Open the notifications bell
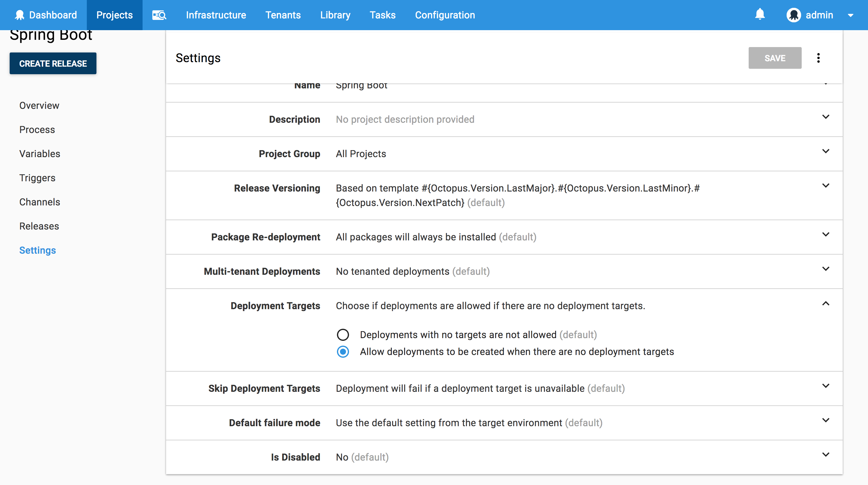 (760, 15)
